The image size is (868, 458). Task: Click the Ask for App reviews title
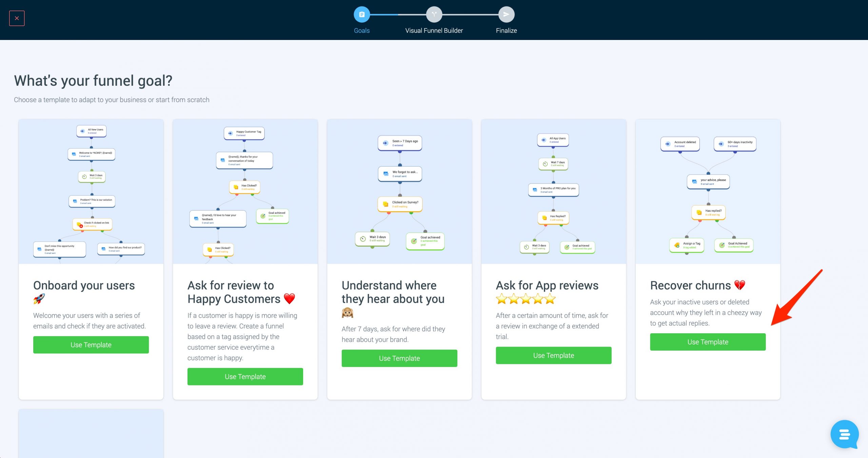pos(547,285)
